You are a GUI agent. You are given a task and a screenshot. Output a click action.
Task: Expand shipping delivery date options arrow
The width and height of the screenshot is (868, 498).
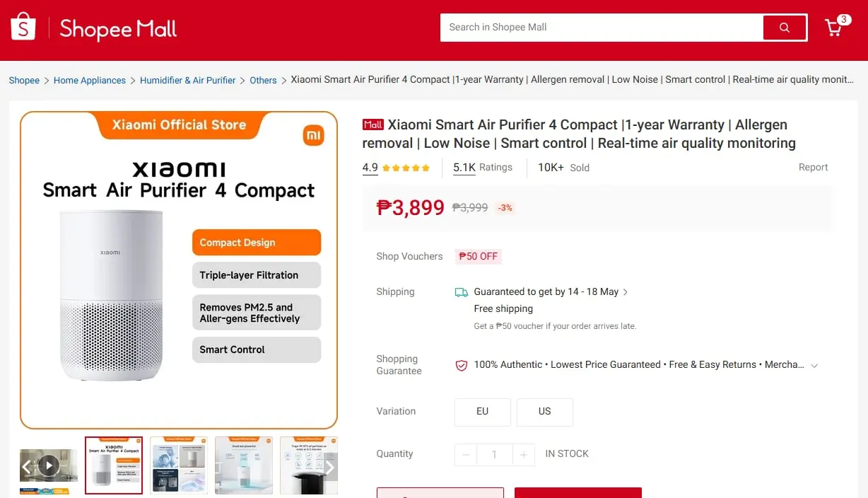pos(626,292)
